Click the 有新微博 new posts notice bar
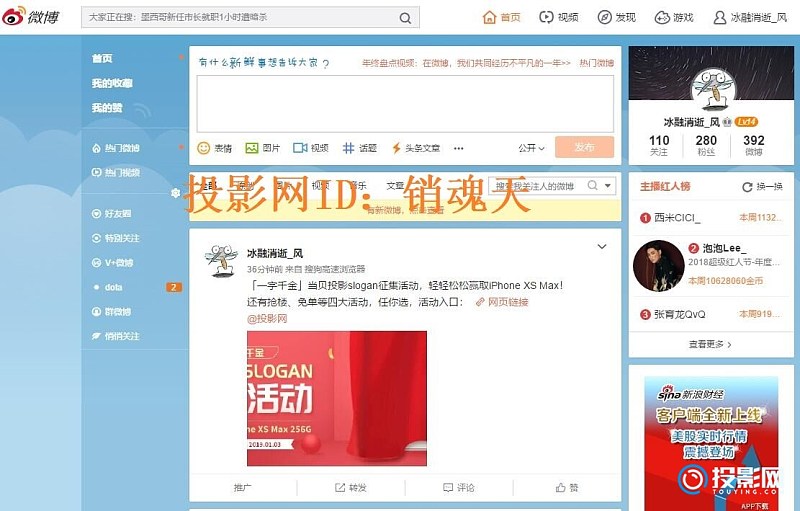 (x=405, y=210)
